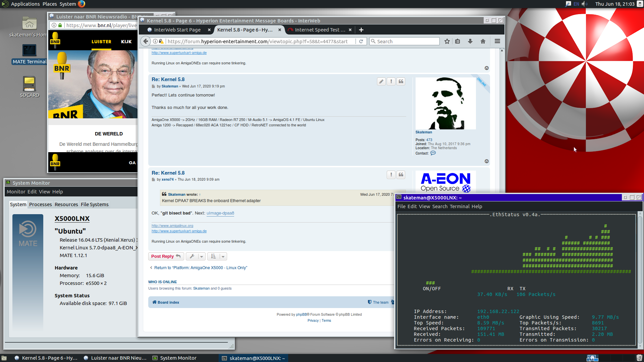Screen dimensions: 644x362
Task: Click the bookmark star icon in browser toolbar
Action: click(x=447, y=41)
